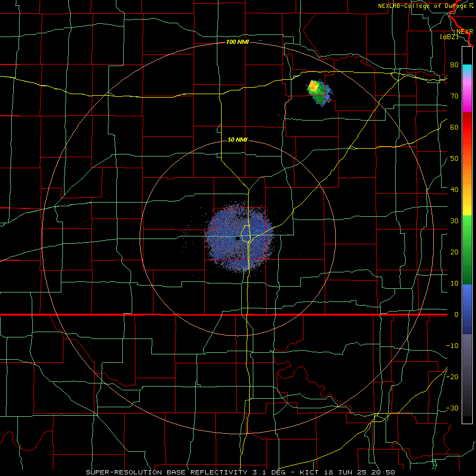Click the KICT date-time stamp in the caption
The width and height of the screenshot is (476, 476).
pos(347,472)
